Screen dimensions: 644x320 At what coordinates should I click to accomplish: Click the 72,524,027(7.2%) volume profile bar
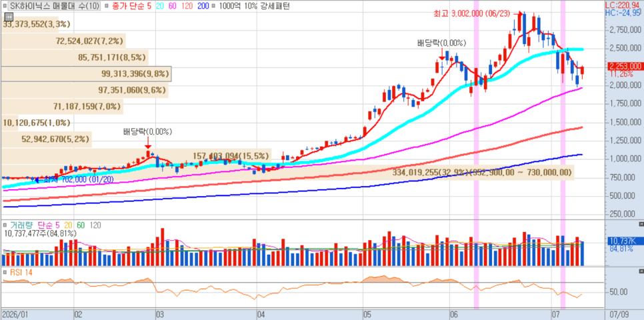63,41
